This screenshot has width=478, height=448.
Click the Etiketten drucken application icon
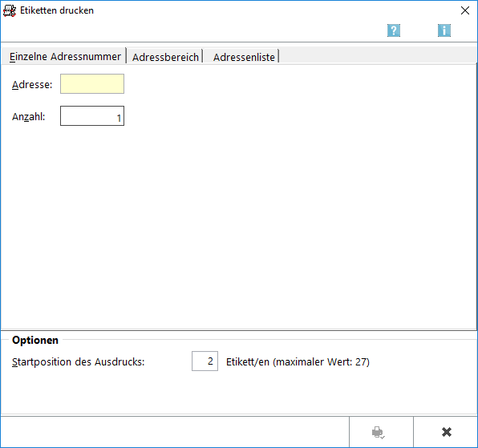(x=10, y=10)
